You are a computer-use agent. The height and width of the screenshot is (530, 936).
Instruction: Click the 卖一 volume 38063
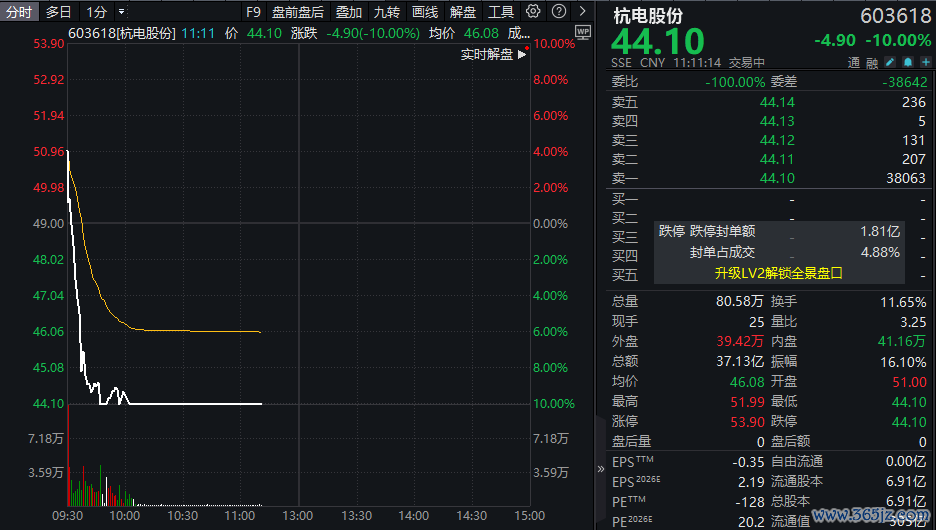[906, 178]
